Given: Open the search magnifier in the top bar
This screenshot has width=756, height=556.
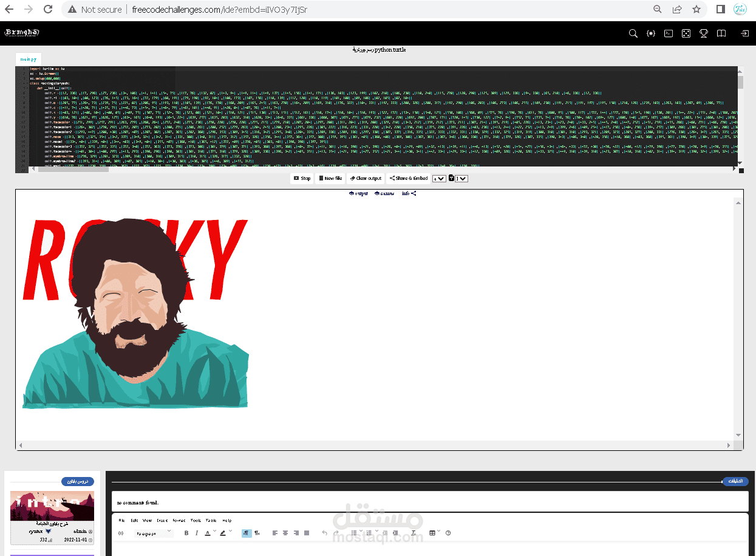Looking at the screenshot, I should coord(633,33).
